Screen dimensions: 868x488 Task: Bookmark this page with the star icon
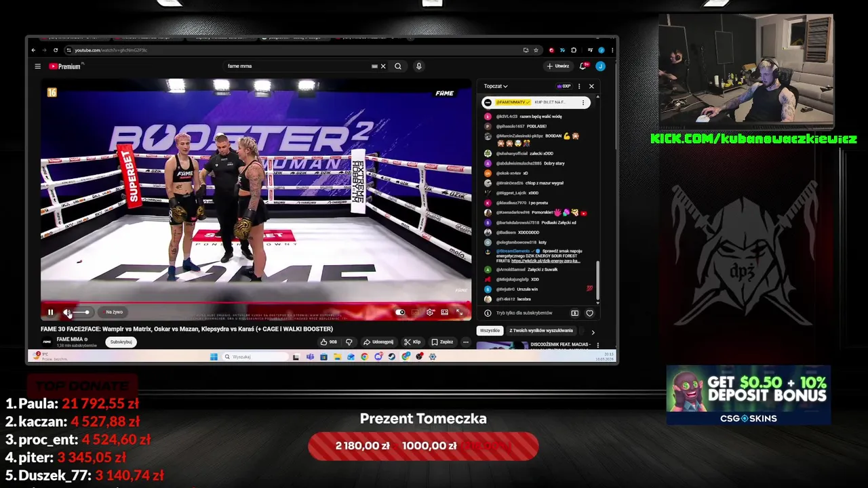536,50
